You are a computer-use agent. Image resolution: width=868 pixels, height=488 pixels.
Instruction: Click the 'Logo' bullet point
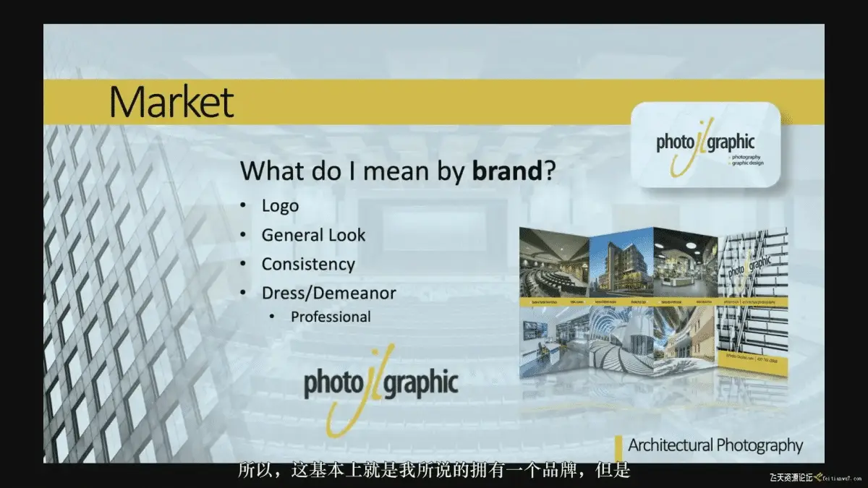coord(280,205)
